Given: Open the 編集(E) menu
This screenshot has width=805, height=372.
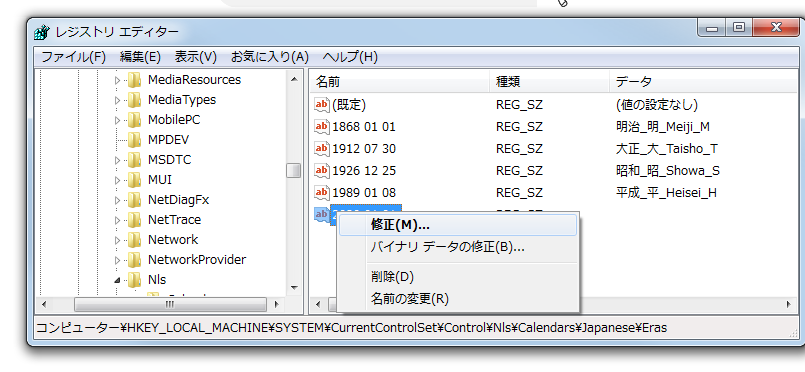Looking at the screenshot, I should (140, 57).
